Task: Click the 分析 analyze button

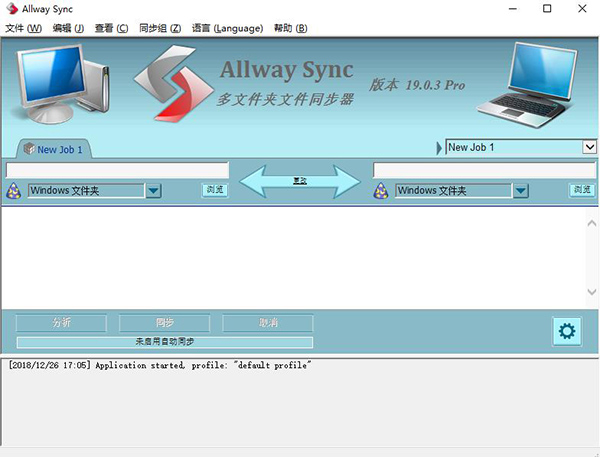Action: [x=61, y=323]
